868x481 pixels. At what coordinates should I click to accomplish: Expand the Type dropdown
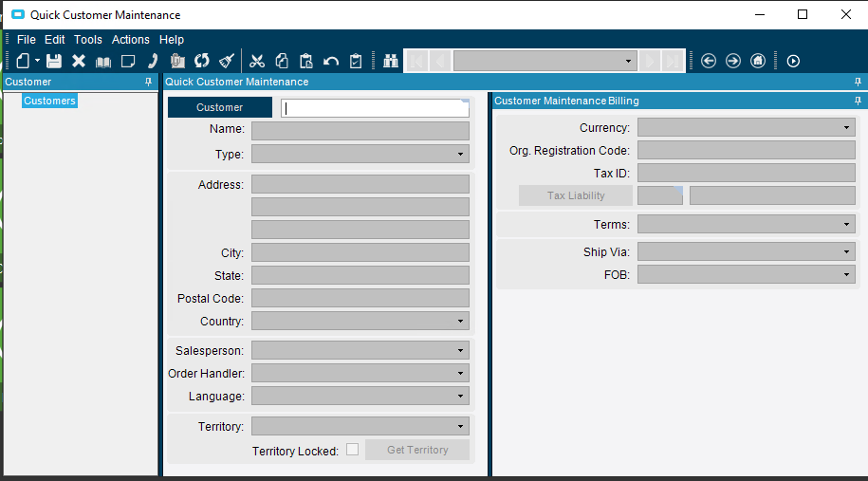coord(460,154)
